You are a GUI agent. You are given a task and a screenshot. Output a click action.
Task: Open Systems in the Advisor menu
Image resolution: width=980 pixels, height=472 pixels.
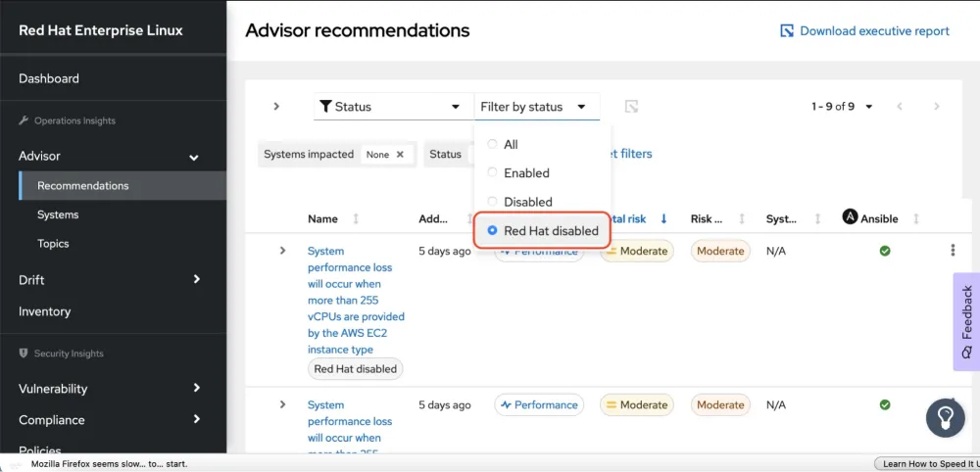click(58, 214)
